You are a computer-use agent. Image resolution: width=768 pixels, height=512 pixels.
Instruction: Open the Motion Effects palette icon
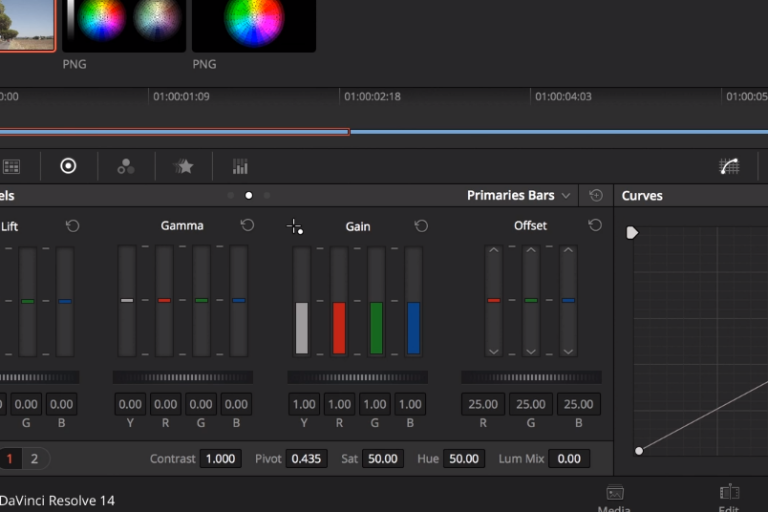[x=184, y=167]
